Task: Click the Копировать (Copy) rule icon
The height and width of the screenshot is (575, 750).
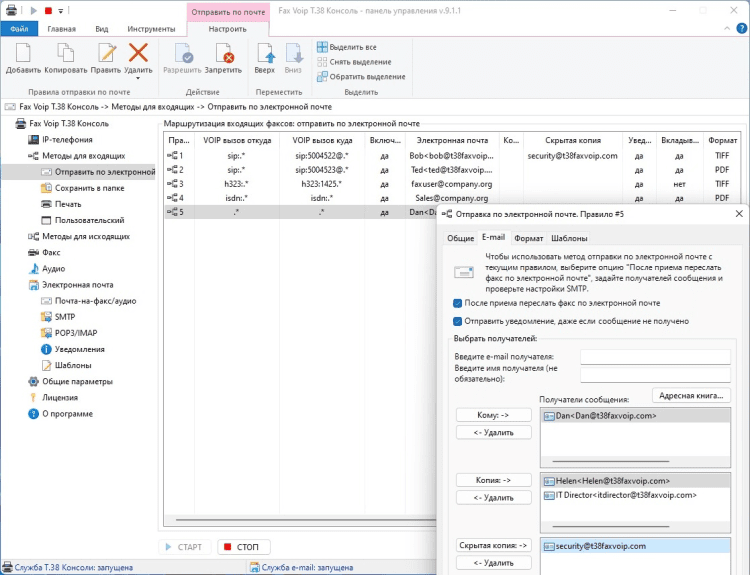Action: click(66, 53)
